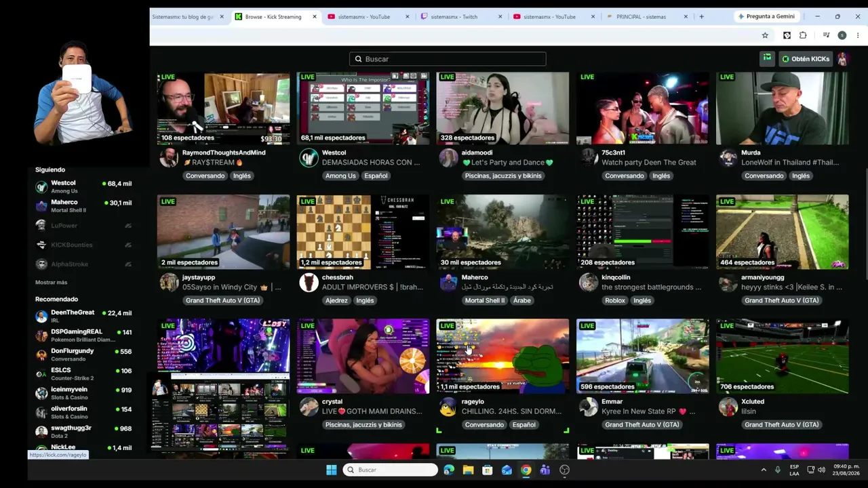Open the kinqcollin channel avatar
Screen dimensions: 868x488
tap(588, 283)
